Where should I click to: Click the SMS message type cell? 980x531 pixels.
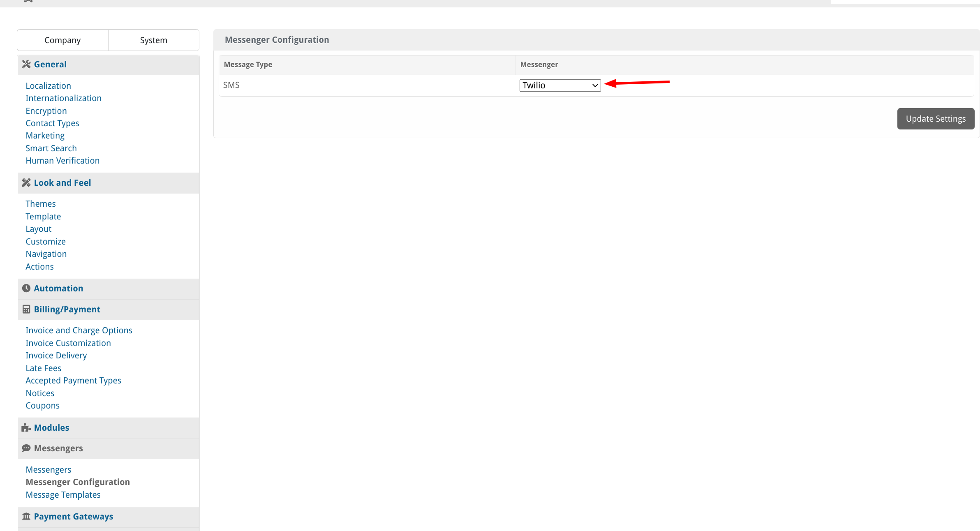pyautogui.click(x=367, y=85)
